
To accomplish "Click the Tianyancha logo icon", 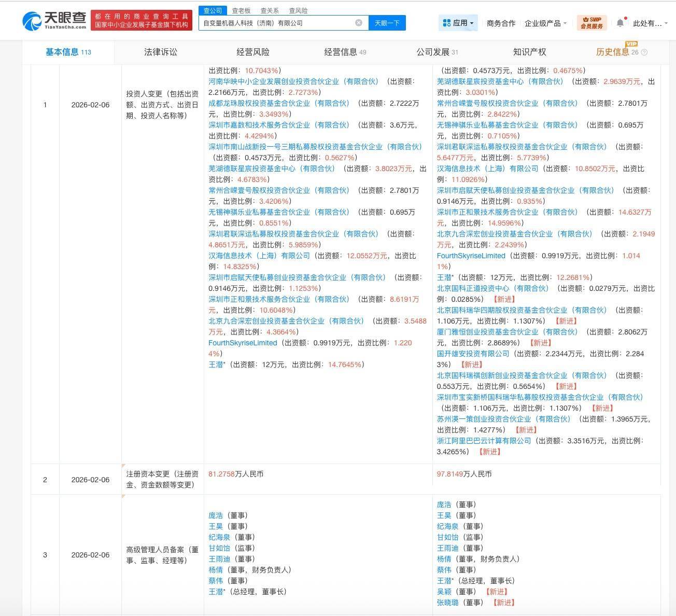I will (x=33, y=20).
